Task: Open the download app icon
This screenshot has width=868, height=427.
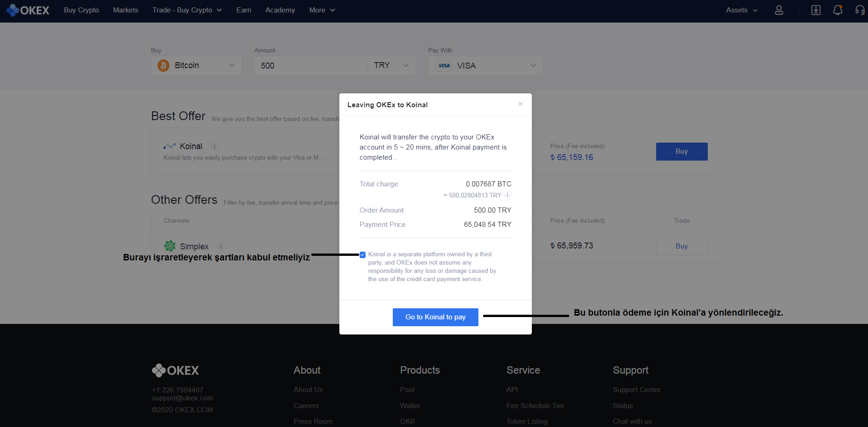Action: [816, 10]
